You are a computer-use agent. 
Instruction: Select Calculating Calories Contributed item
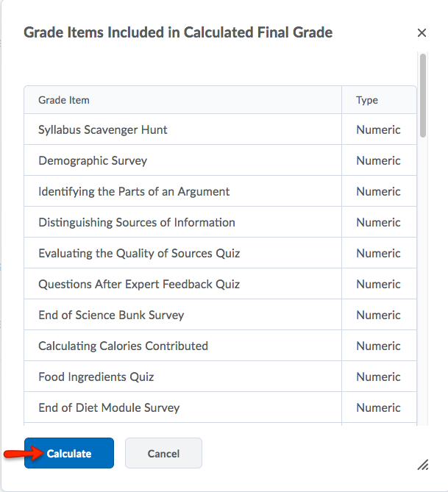(x=123, y=346)
